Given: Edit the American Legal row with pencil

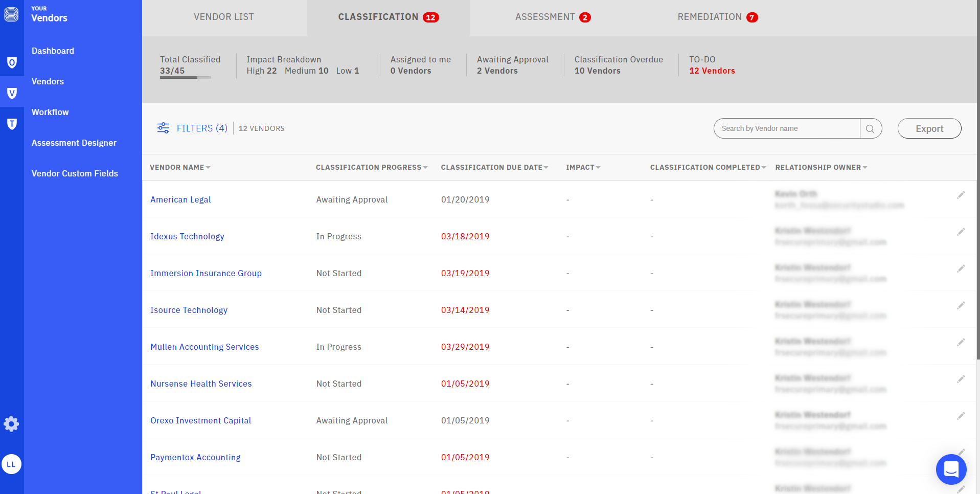Looking at the screenshot, I should coord(961,195).
